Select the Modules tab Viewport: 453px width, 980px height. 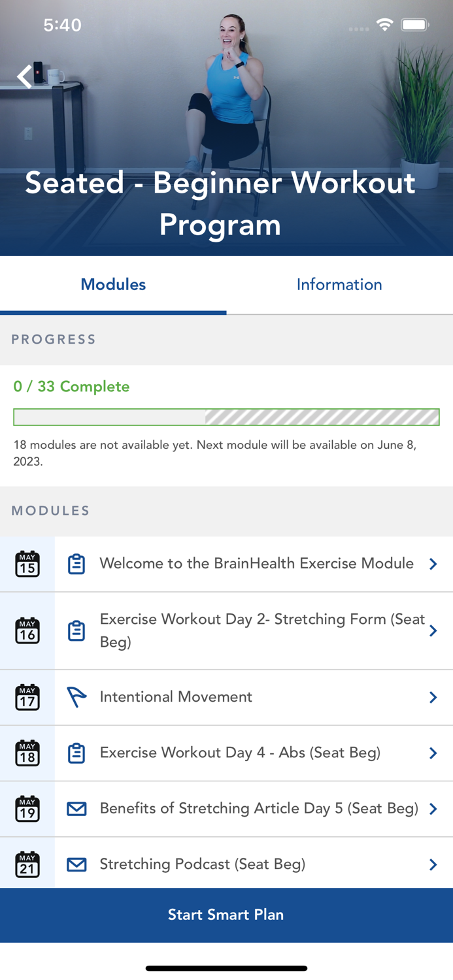point(112,284)
